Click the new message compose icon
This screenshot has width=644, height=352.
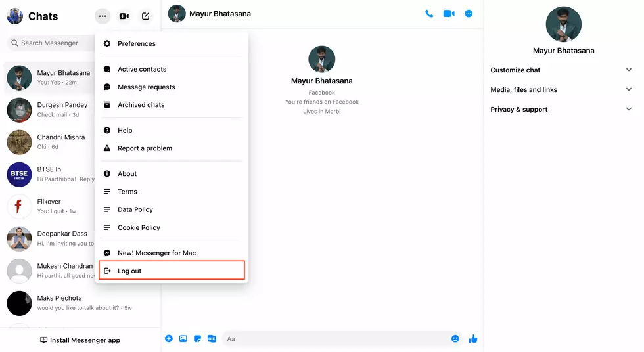(x=146, y=16)
